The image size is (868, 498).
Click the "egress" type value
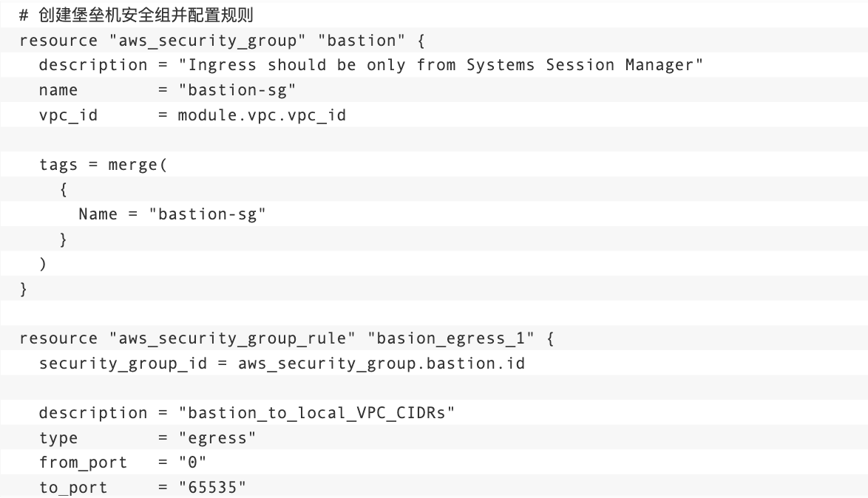click(x=217, y=437)
